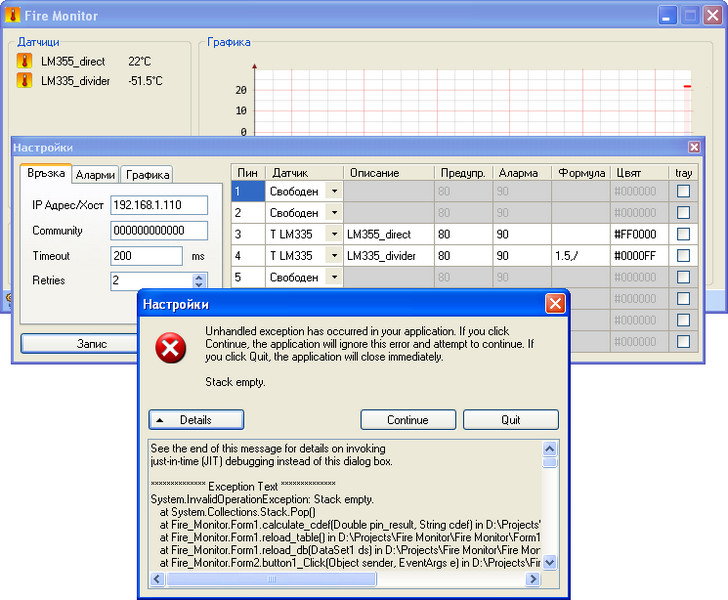This screenshot has height=600, width=728.
Task: Open sensor type dropdown for pin 4
Action: click(334, 256)
